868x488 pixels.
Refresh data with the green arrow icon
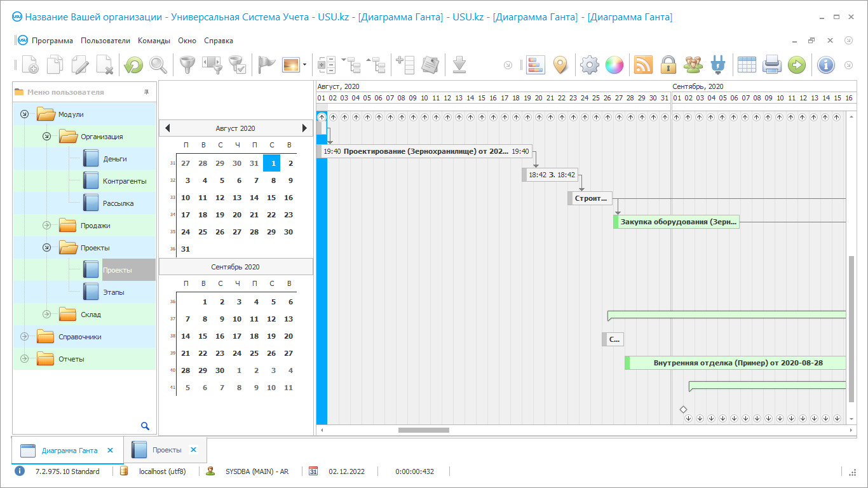[x=133, y=64]
